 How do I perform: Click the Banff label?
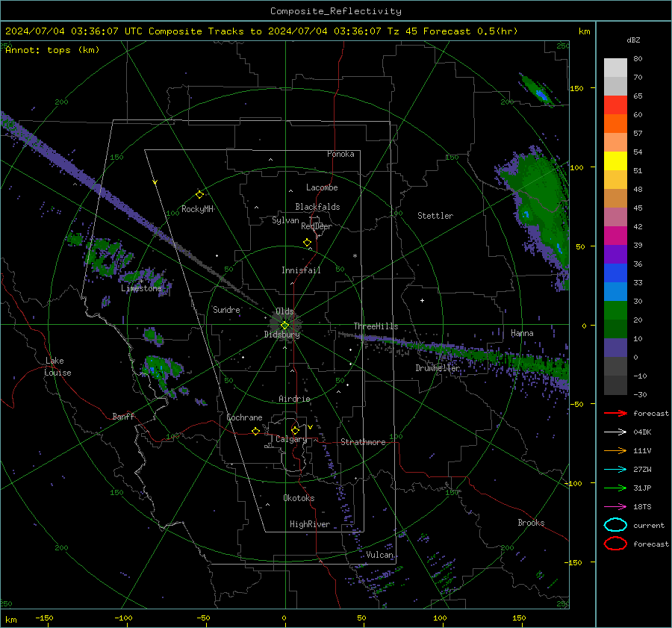123,416
